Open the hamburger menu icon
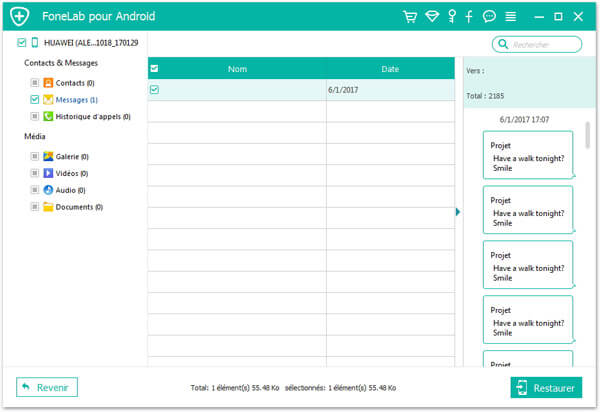Screen dimensions: 600x412 (x=510, y=16)
